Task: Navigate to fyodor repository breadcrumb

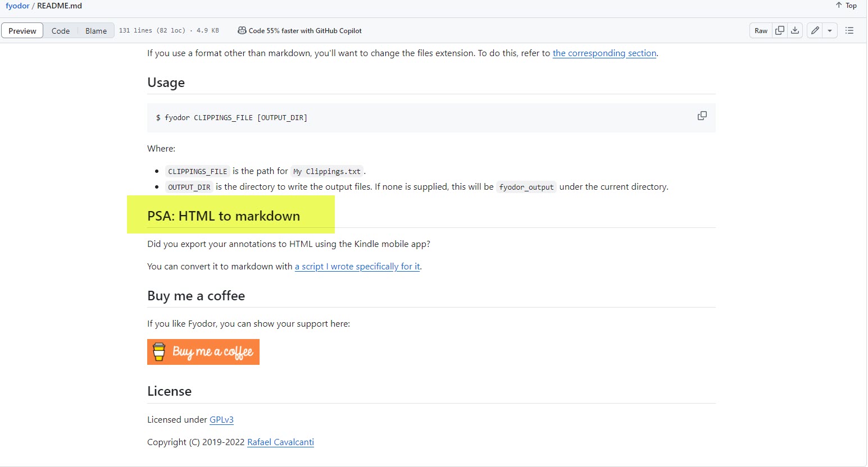Action: coord(17,6)
